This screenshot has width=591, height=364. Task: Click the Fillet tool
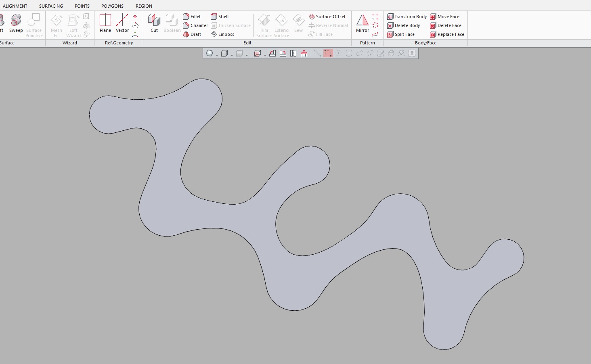coord(192,17)
